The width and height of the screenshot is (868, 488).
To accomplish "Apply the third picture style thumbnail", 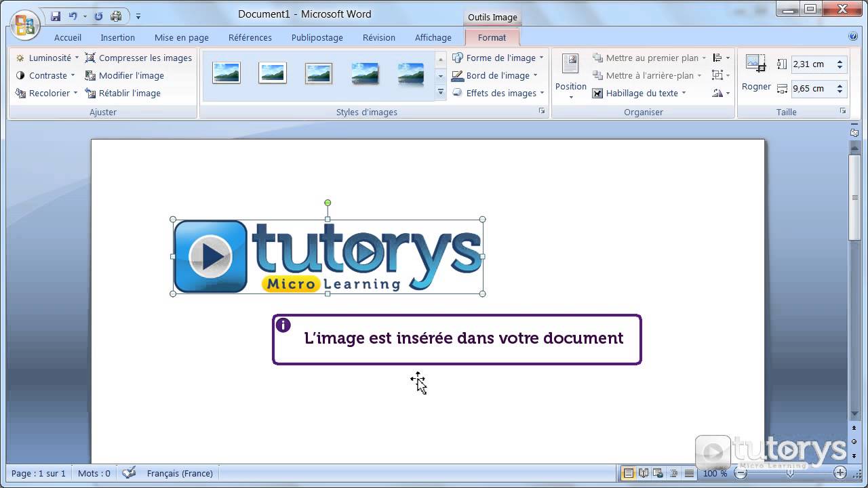I will [x=319, y=73].
